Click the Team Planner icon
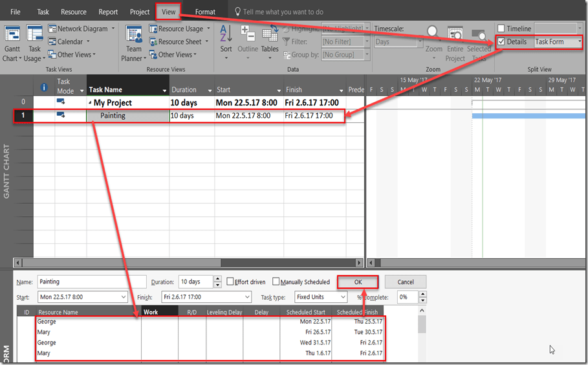 (x=134, y=36)
